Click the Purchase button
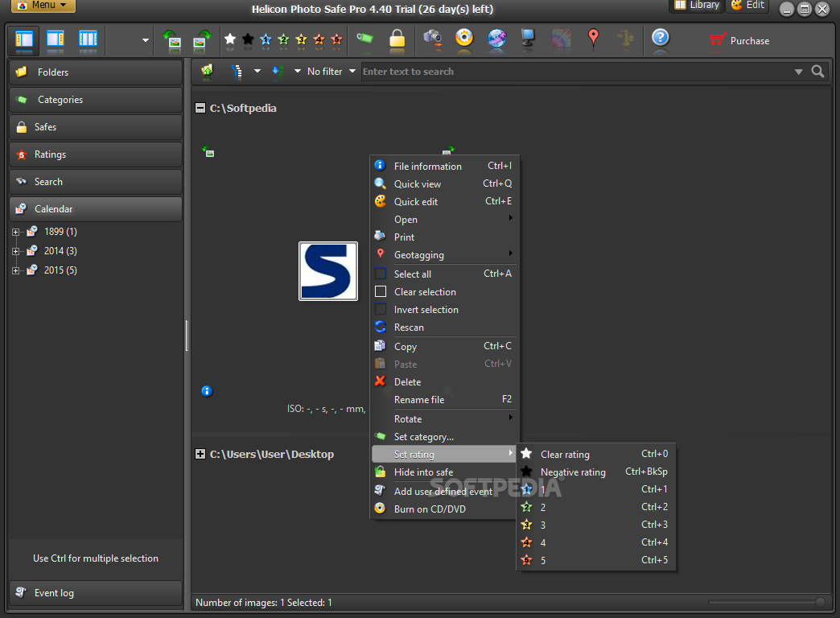Screen dimensions: 840x618 739,41
